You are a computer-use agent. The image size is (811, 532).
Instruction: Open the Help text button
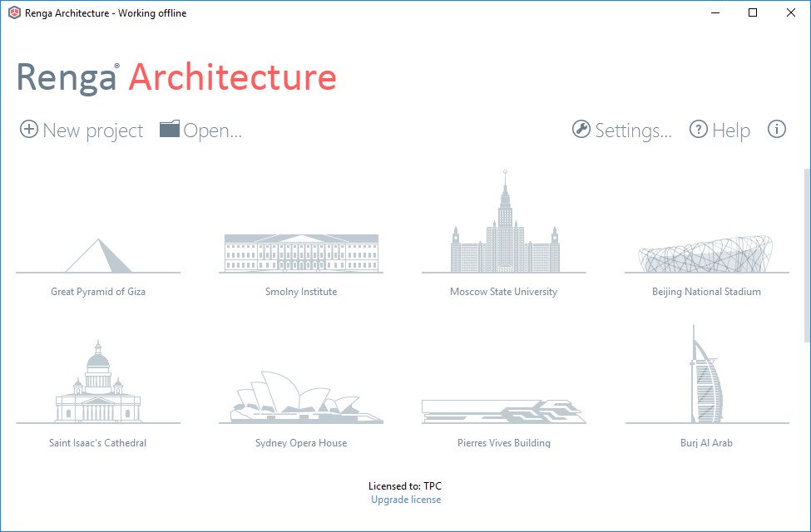731,131
